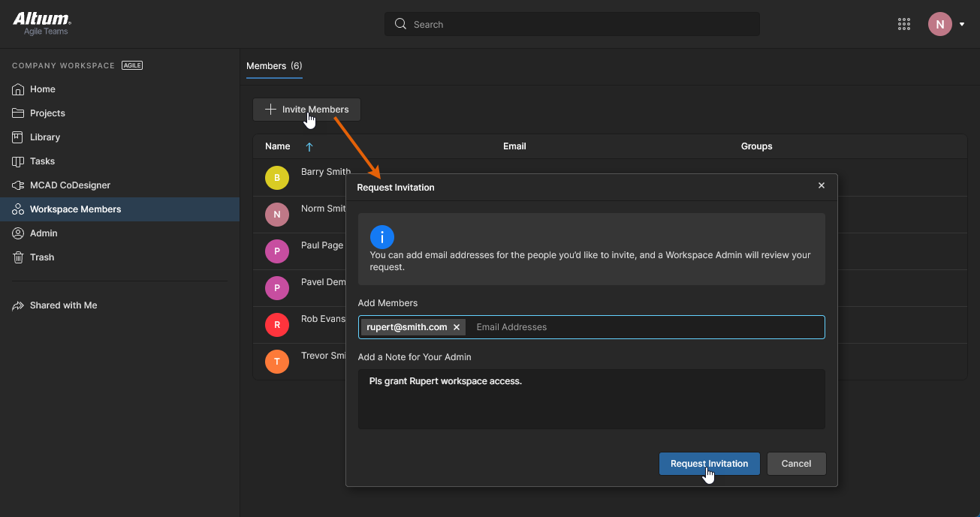Click the Invite Members button
This screenshot has height=517, width=980.
pos(306,110)
